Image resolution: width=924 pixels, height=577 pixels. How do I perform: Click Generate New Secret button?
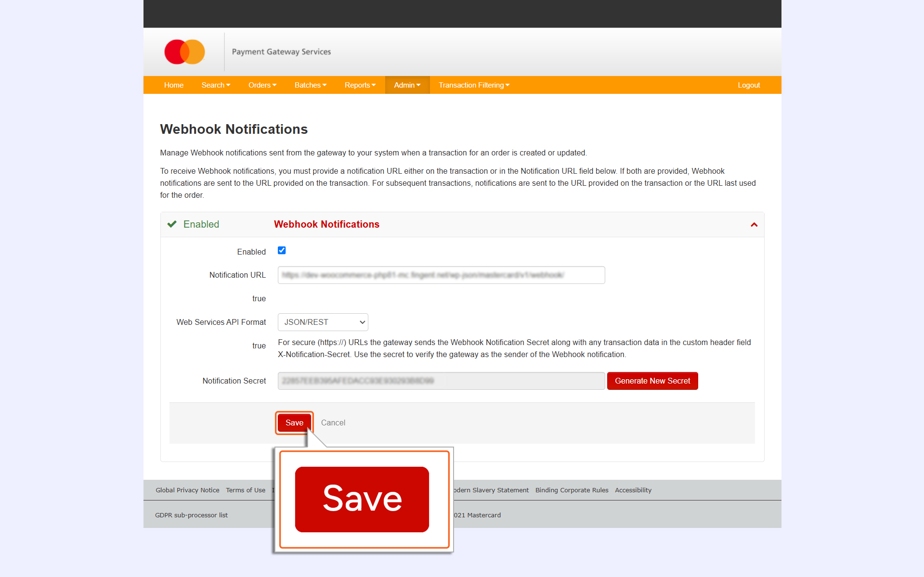tap(652, 381)
